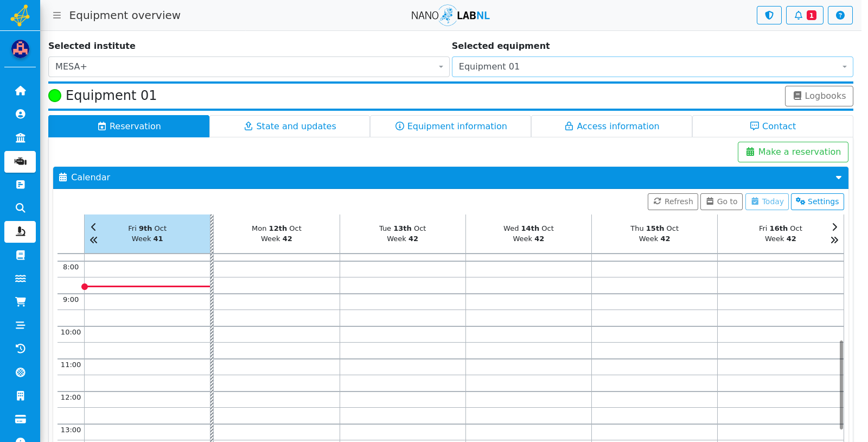The image size is (868, 442).
Task: Toggle the hamburger menu
Action: 56,15
